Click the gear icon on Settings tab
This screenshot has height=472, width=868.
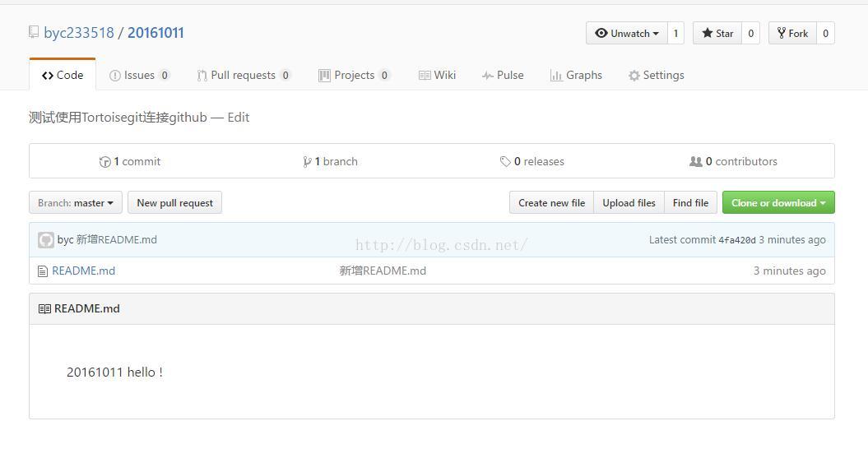click(634, 76)
